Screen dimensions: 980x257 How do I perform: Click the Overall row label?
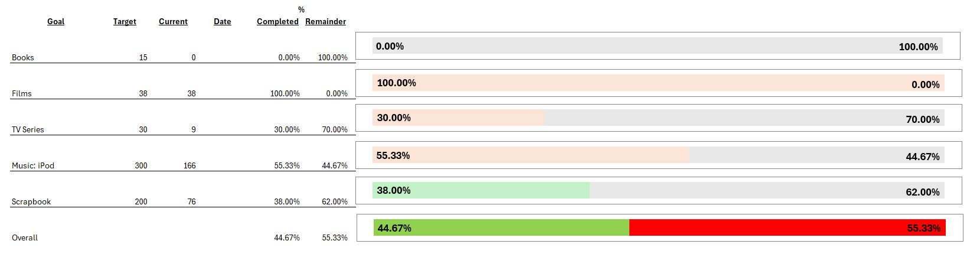(x=25, y=238)
